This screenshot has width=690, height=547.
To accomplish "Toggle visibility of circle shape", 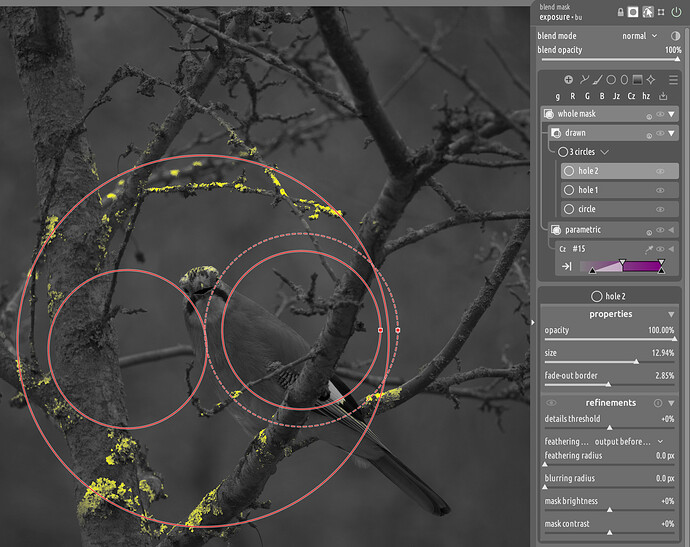I will (x=660, y=209).
